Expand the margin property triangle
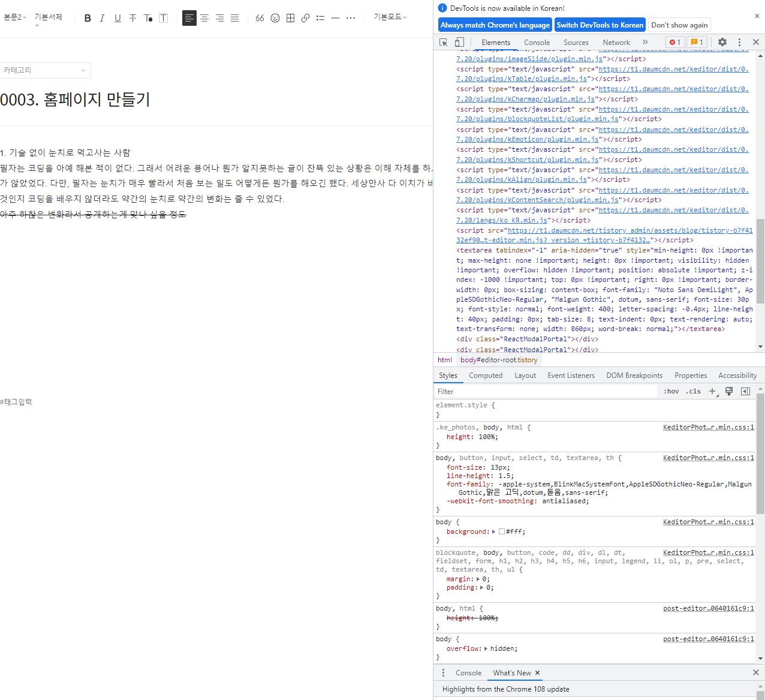Image resolution: width=765 pixels, height=700 pixels. coord(478,579)
